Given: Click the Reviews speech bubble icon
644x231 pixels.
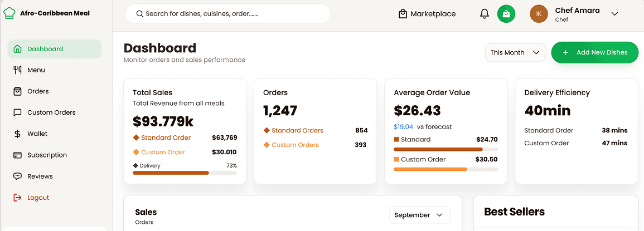Looking at the screenshot, I should (x=17, y=176).
